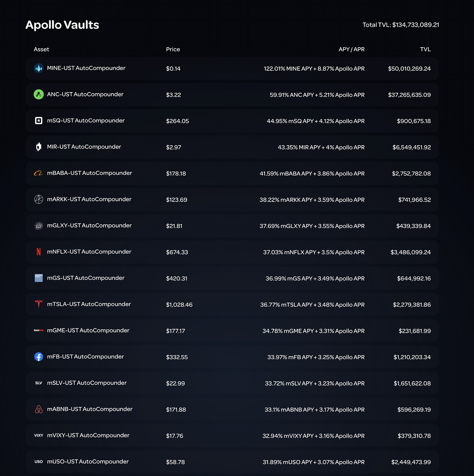Click the $1,651,622.08 TVL value
Viewport: 474px width, 476px height.
[x=412, y=384]
